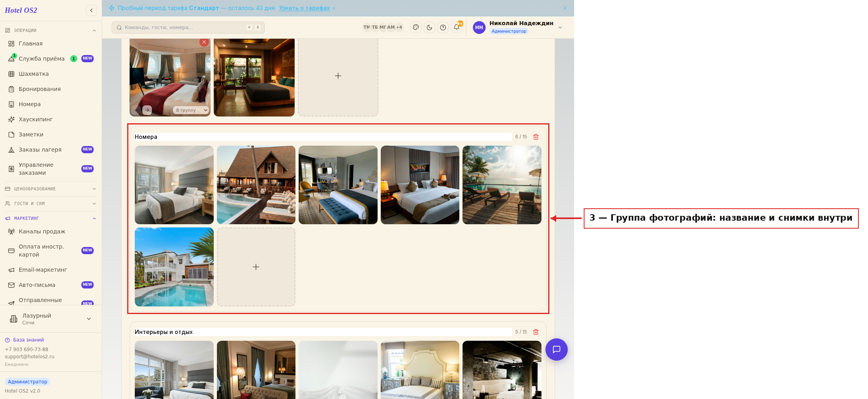Open the chat support bubble
Viewport: 868px width, 399px height.
(x=557, y=350)
